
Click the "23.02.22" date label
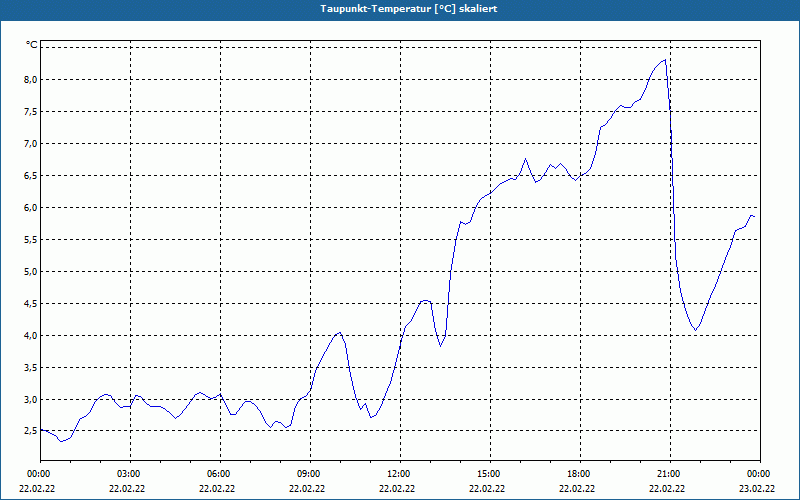(x=757, y=488)
